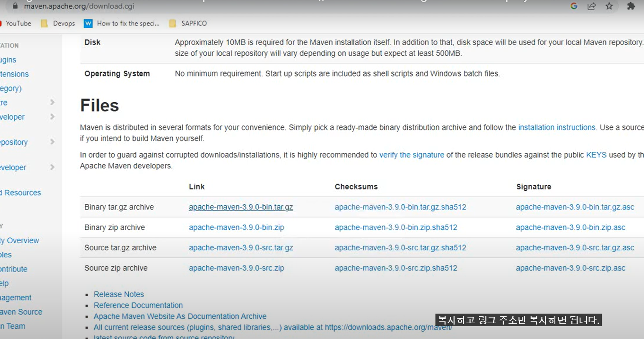Open the bin.zip.sha512 checksum link

[396, 227]
